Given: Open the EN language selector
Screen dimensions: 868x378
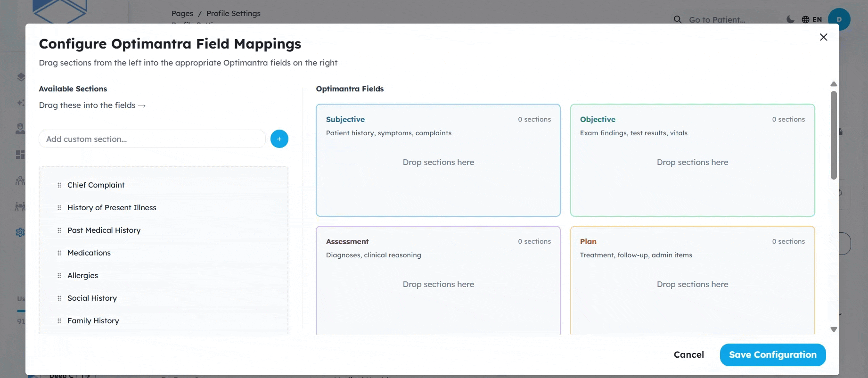Looking at the screenshot, I should tap(812, 19).
